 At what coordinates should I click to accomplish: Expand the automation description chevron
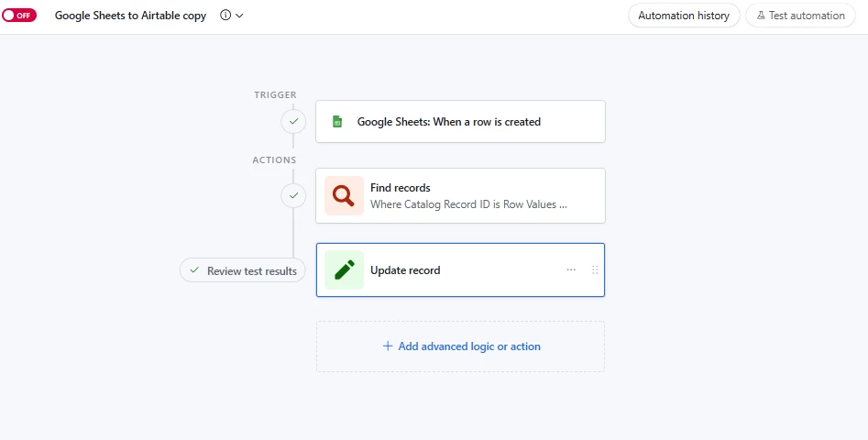239,16
